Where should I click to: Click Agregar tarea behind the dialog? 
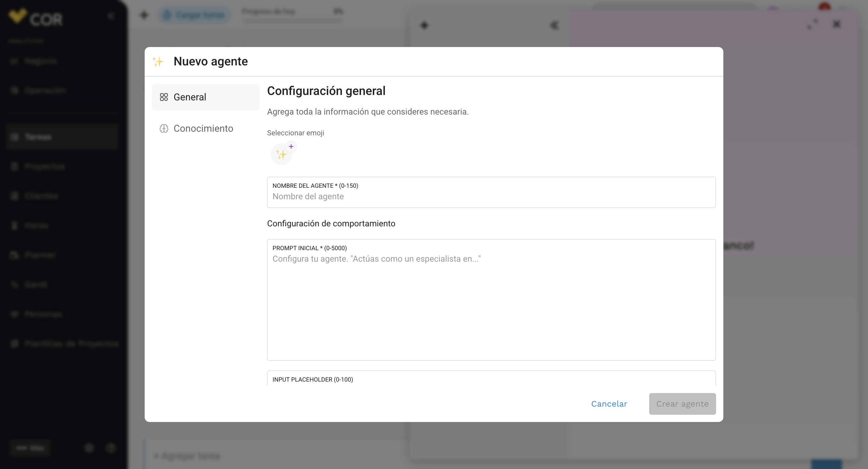187,456
